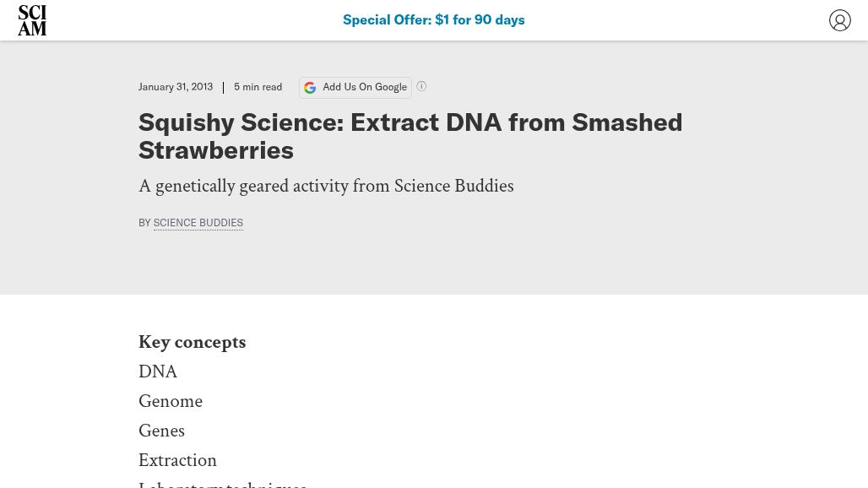Open the DNA key concept link

click(x=158, y=371)
